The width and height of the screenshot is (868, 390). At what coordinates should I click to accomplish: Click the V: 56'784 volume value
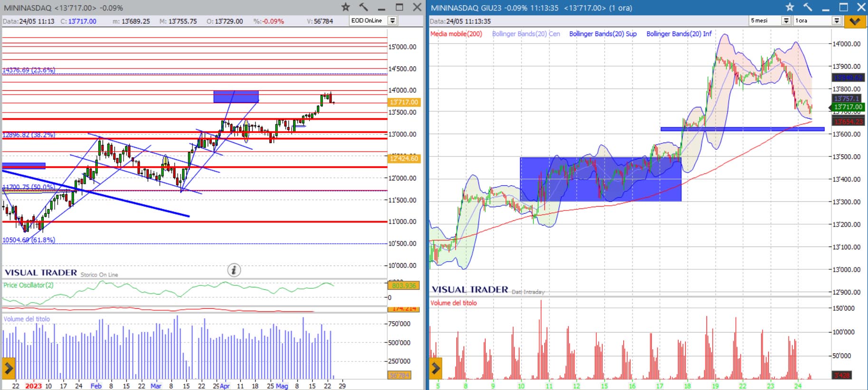coord(320,21)
